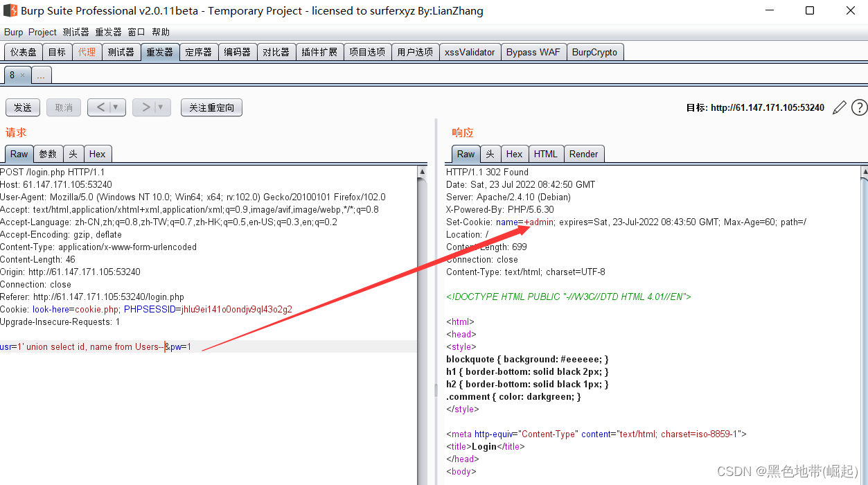Click the Set-Cookie response header line
This screenshot has height=485, width=868.
626,222
